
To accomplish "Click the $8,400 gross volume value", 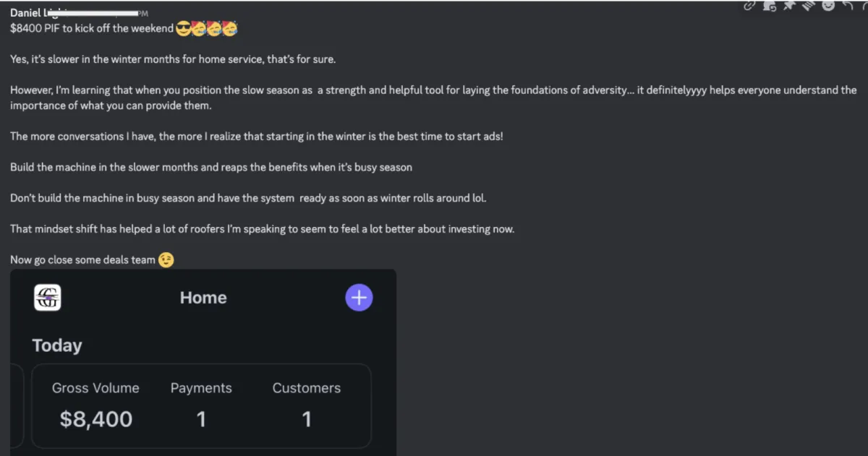I will pyautogui.click(x=96, y=419).
